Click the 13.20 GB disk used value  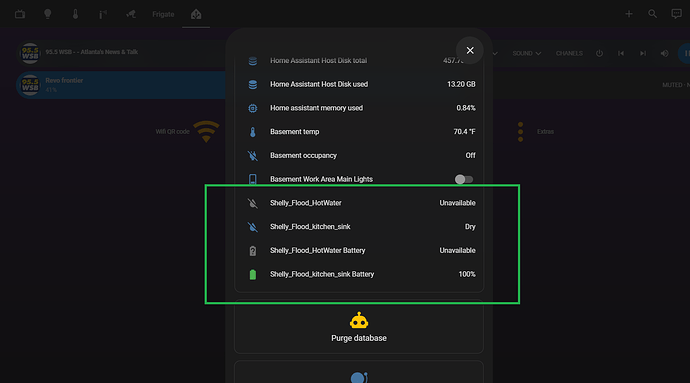461,84
